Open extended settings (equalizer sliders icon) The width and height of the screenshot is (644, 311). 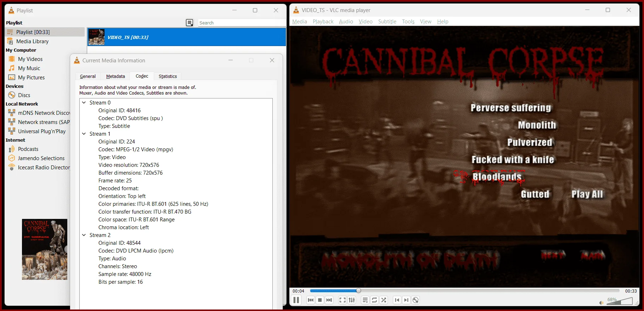tap(352, 300)
